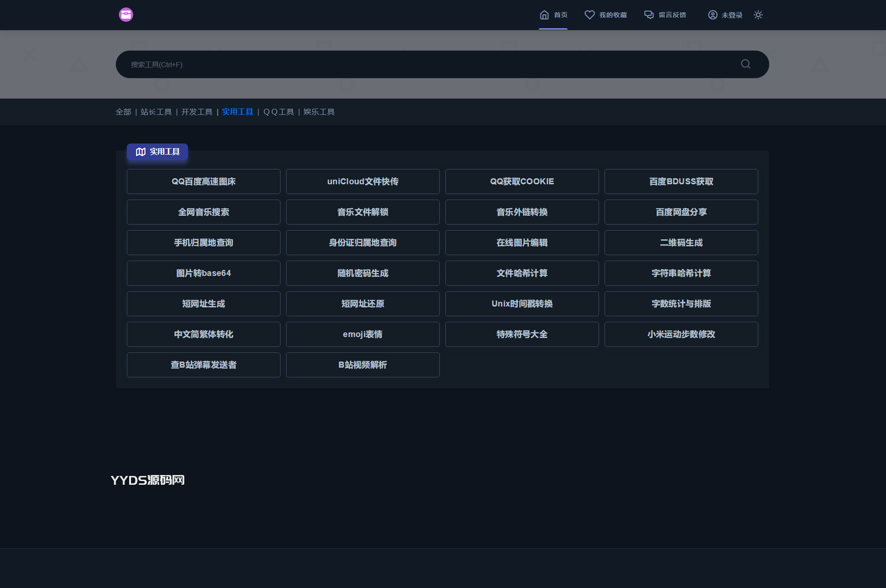
Task: Click the user account icon
Action: point(712,15)
